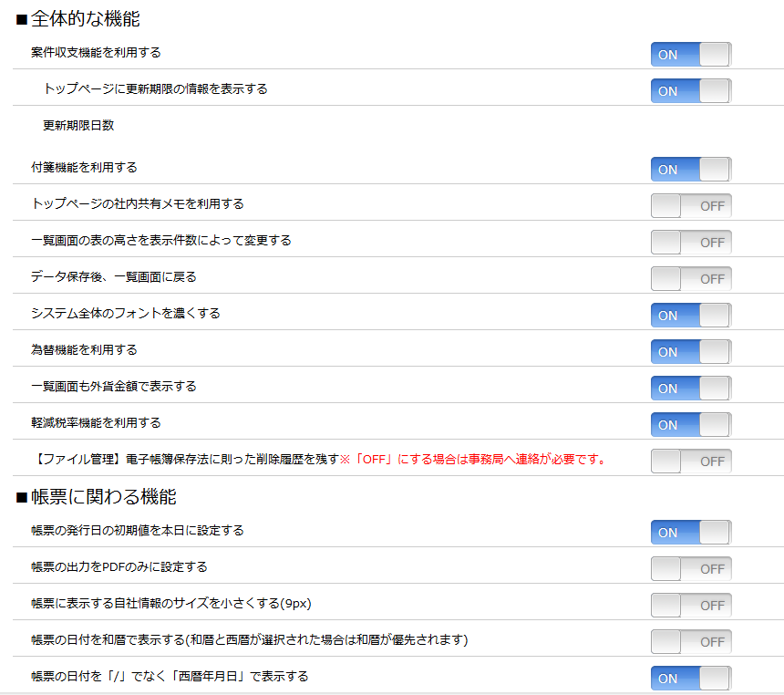Toggle off システム全体のフォントを濃くする

click(690, 316)
